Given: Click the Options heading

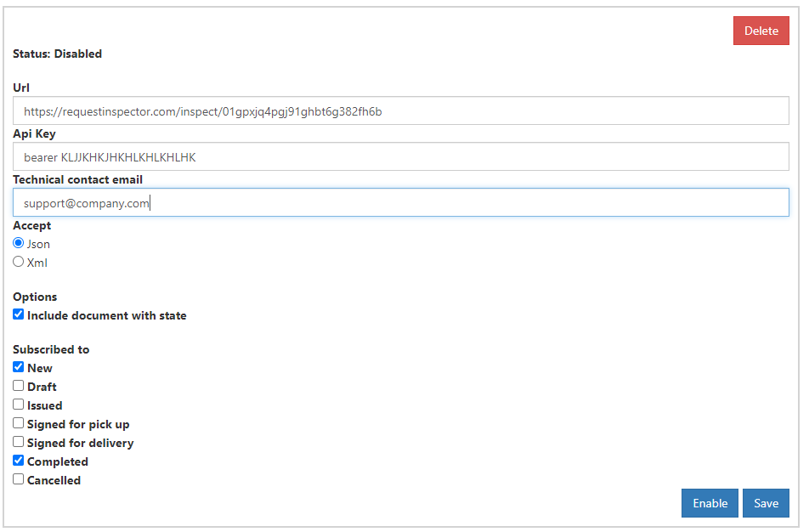Looking at the screenshot, I should 35,297.
